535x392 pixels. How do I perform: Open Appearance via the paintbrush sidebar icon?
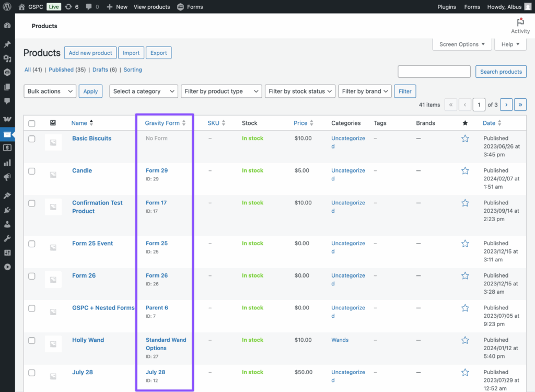click(x=7, y=195)
